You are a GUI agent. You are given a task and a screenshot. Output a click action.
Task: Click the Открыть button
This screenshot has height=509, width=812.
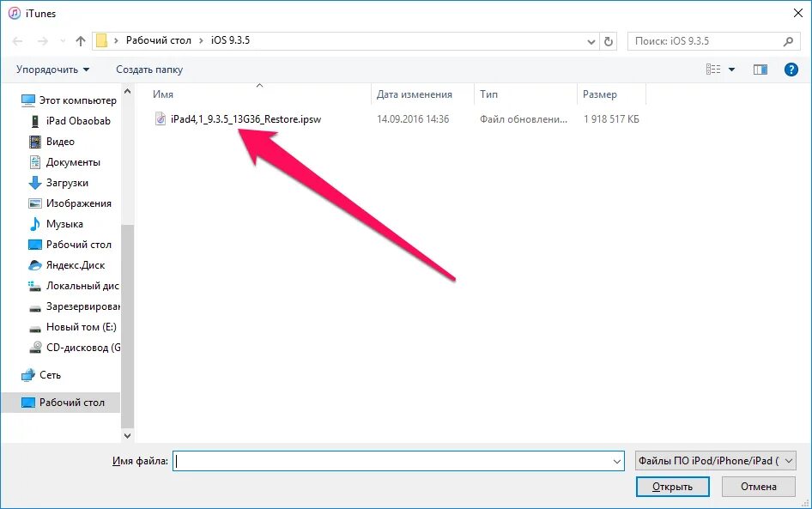[x=673, y=487]
